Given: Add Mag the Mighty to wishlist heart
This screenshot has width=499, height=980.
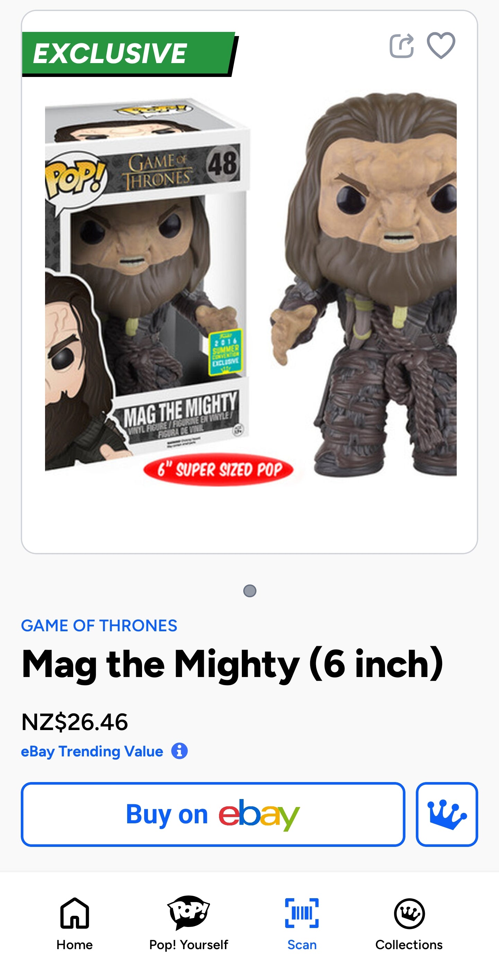Looking at the screenshot, I should pos(441,46).
